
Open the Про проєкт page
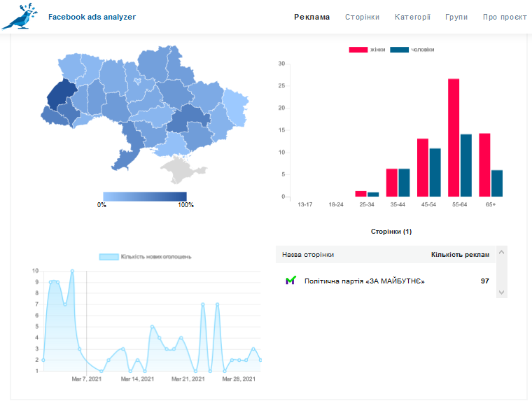tap(504, 17)
